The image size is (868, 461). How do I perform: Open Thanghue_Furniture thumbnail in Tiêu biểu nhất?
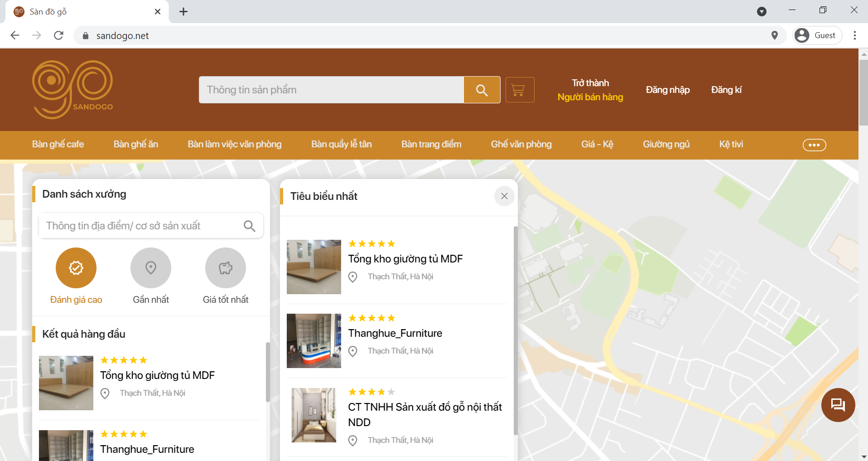pyautogui.click(x=314, y=341)
